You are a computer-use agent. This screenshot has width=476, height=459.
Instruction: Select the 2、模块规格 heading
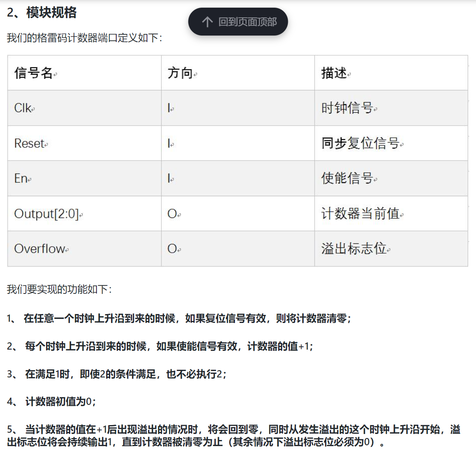click(42, 13)
